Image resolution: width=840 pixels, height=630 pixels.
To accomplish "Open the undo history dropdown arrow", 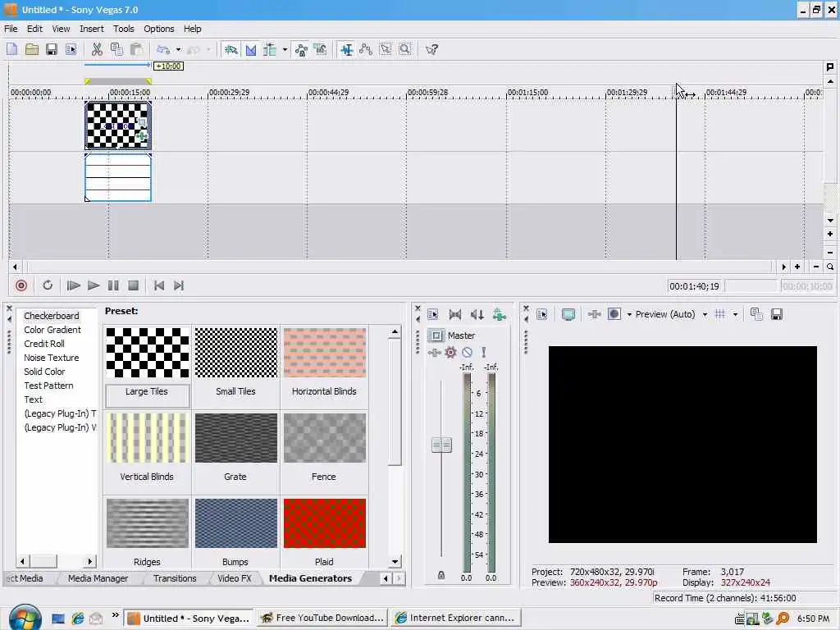I will (178, 49).
